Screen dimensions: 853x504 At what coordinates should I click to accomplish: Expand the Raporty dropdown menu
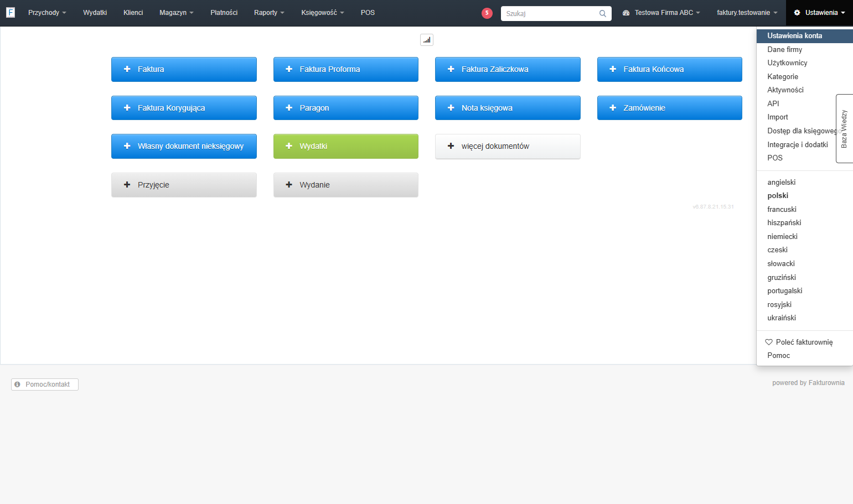click(269, 13)
